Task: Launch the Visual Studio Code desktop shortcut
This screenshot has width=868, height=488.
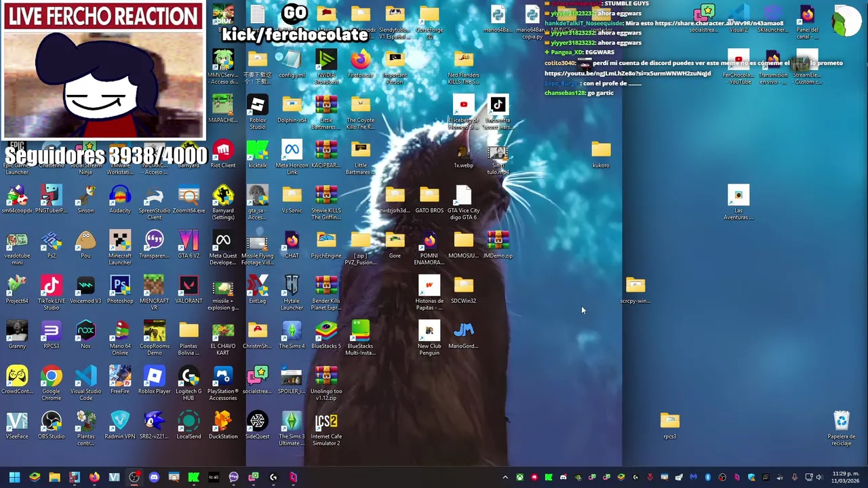Action: pyautogui.click(x=85, y=384)
